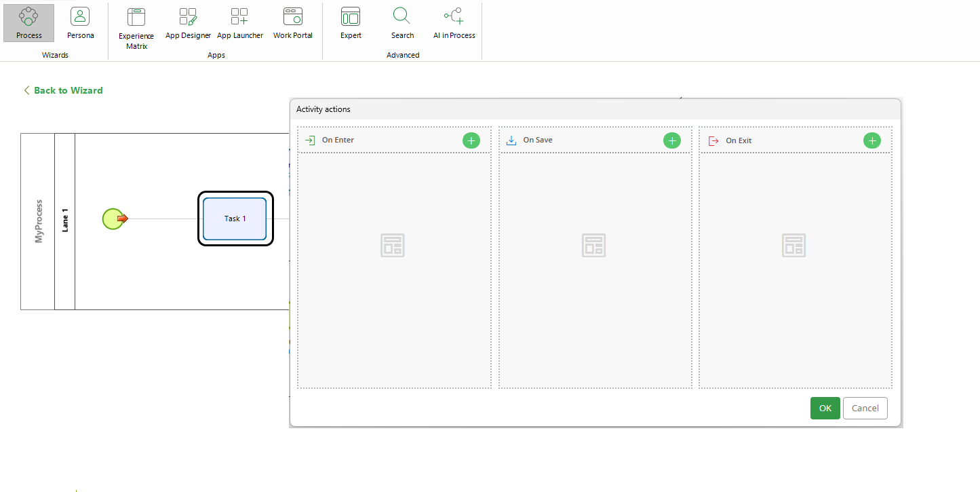Click the On Enter label

coord(338,140)
